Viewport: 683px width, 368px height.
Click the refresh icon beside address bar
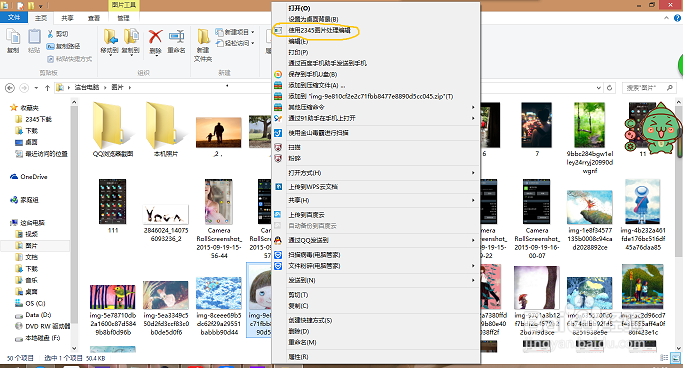pyautogui.click(x=609, y=88)
